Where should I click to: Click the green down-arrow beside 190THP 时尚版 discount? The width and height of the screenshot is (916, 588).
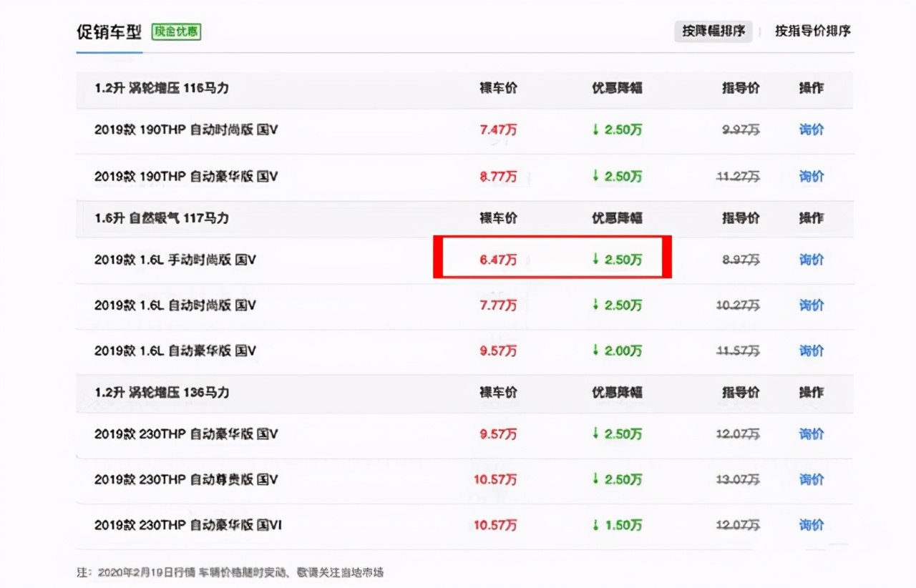pyautogui.click(x=595, y=130)
